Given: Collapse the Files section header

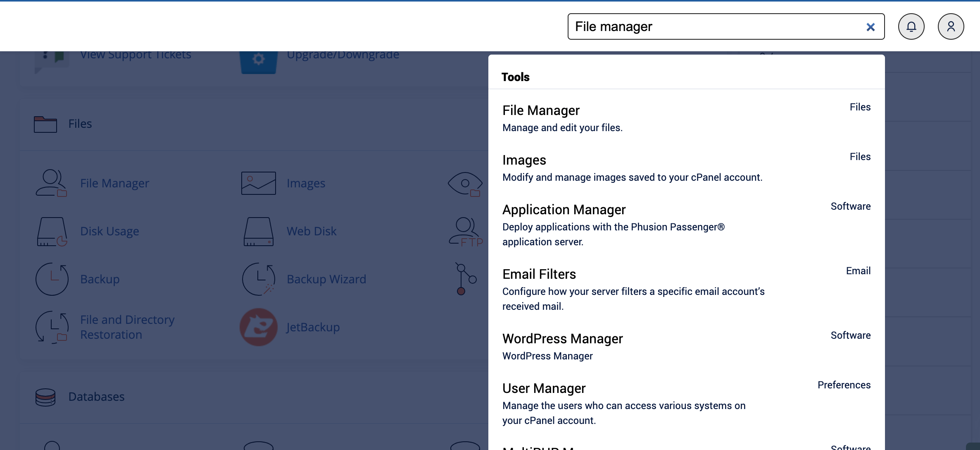Looking at the screenshot, I should pyautogui.click(x=80, y=124).
